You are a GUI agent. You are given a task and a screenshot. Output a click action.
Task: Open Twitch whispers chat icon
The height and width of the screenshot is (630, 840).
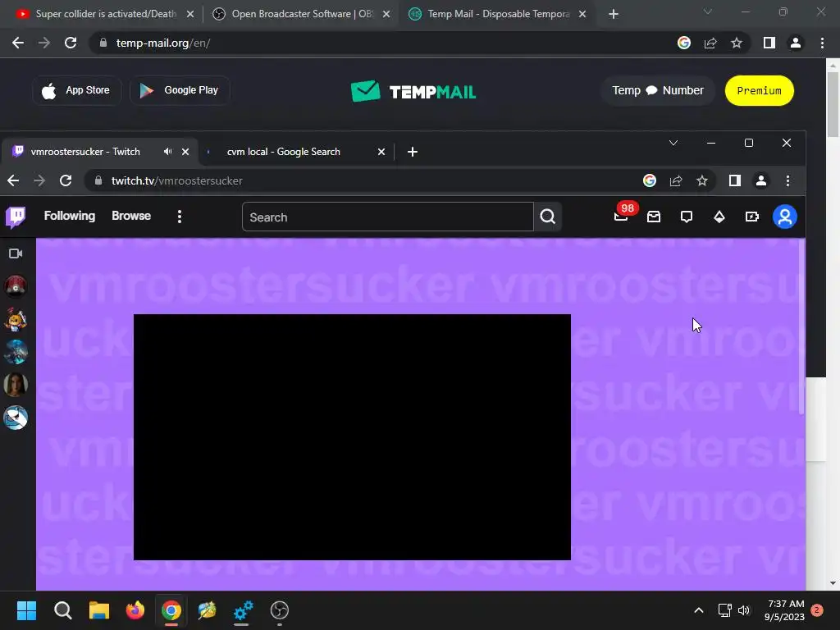click(x=687, y=217)
